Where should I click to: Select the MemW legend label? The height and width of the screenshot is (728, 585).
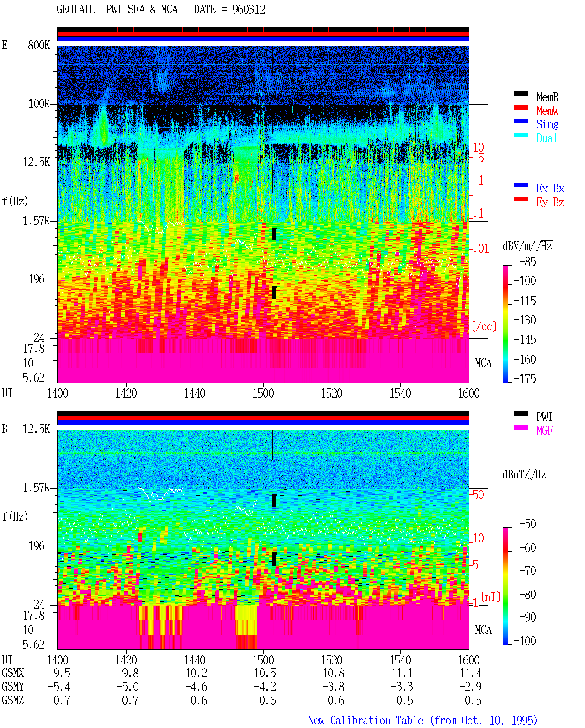(548, 111)
